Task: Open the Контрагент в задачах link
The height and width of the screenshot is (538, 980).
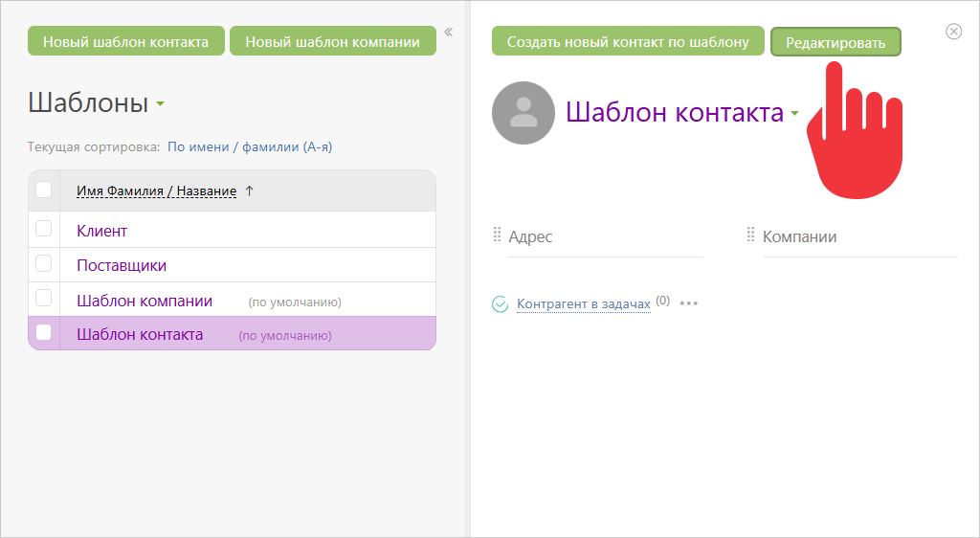Action: (x=583, y=303)
